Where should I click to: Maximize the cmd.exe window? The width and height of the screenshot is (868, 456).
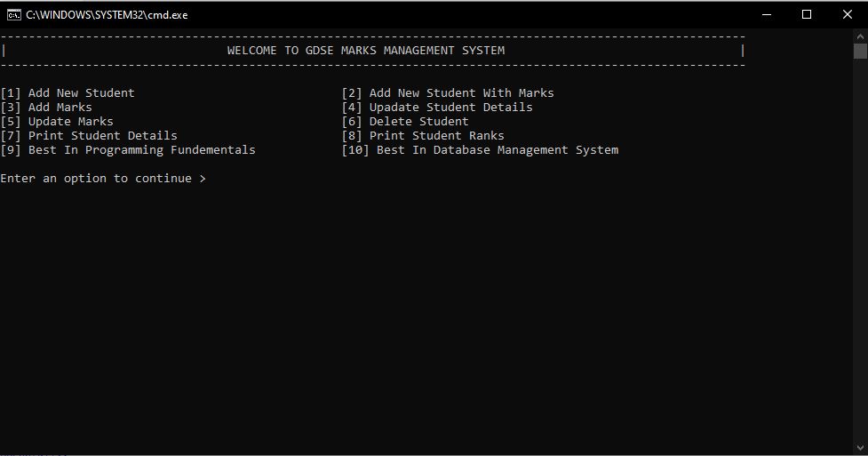(x=807, y=15)
